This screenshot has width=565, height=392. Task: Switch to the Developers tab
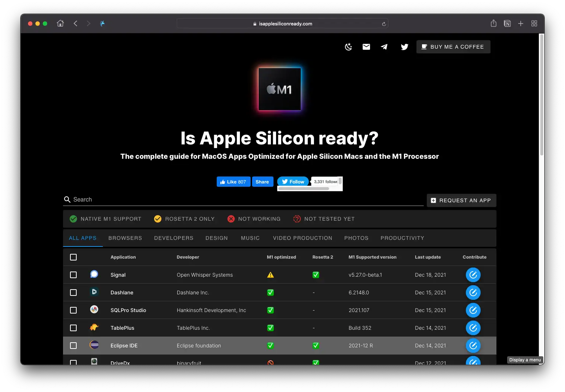[174, 238]
